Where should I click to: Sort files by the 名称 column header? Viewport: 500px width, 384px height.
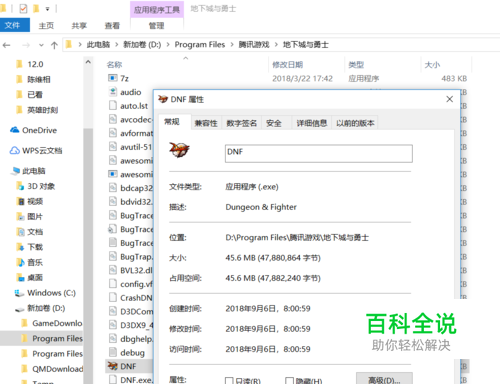pyautogui.click(x=114, y=65)
